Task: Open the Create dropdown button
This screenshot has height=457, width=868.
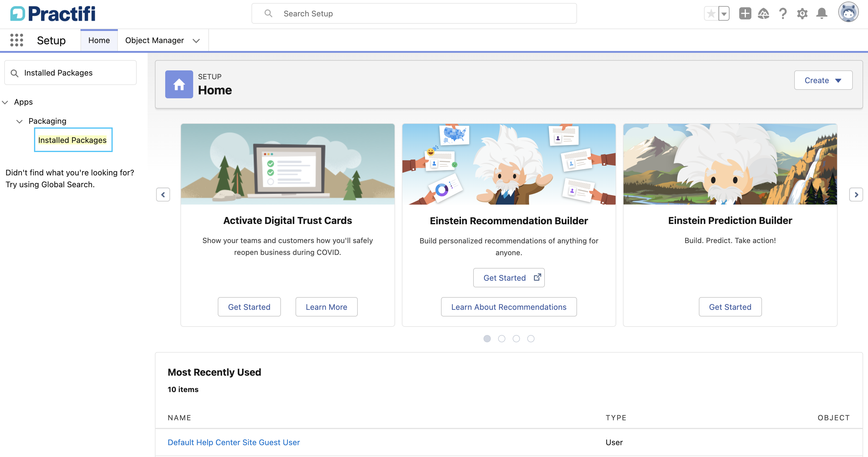Action: (x=823, y=80)
